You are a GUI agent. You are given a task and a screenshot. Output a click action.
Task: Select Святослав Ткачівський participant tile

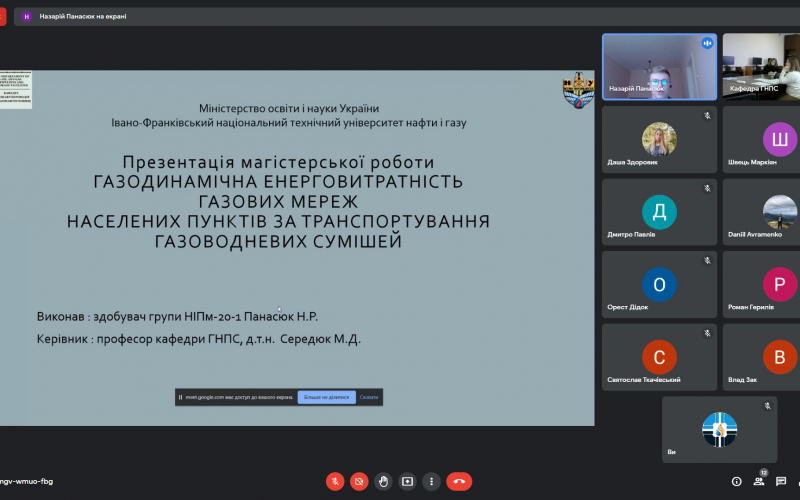tap(659, 357)
